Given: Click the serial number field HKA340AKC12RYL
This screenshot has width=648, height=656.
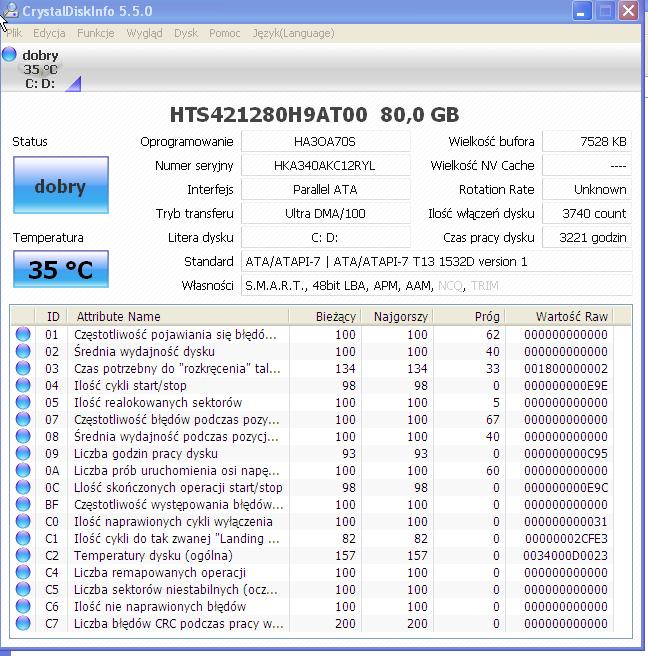Looking at the screenshot, I should [325, 166].
